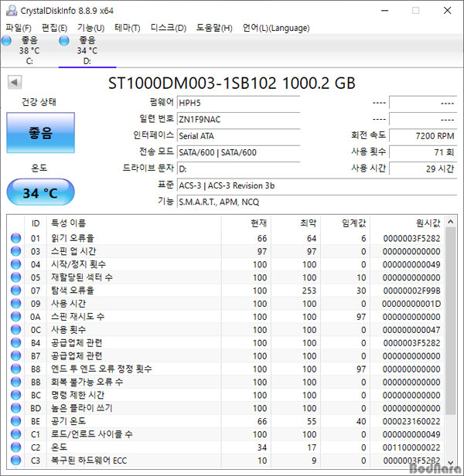Open the 기능(U) menu
This screenshot has height=476, width=464.
coord(90,28)
